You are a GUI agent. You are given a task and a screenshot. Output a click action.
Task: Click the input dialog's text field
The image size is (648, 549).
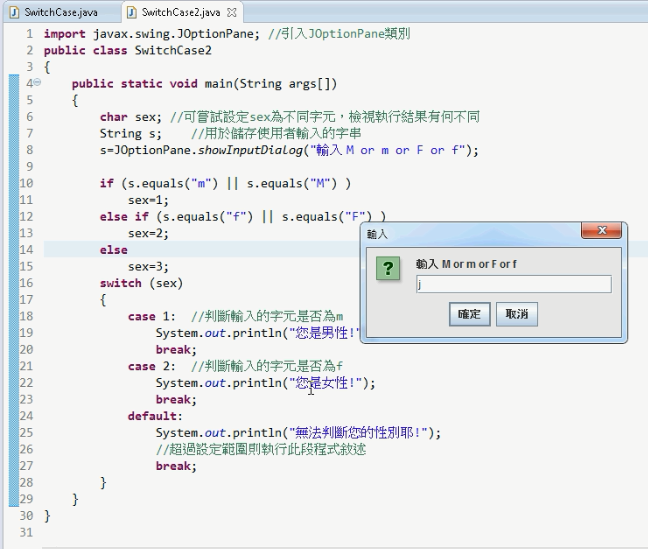[x=514, y=284]
